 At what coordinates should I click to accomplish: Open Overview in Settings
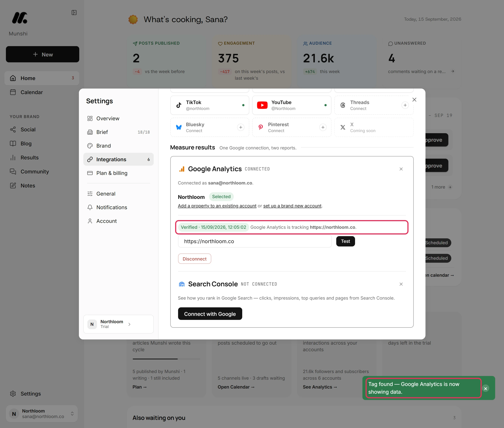point(118,118)
